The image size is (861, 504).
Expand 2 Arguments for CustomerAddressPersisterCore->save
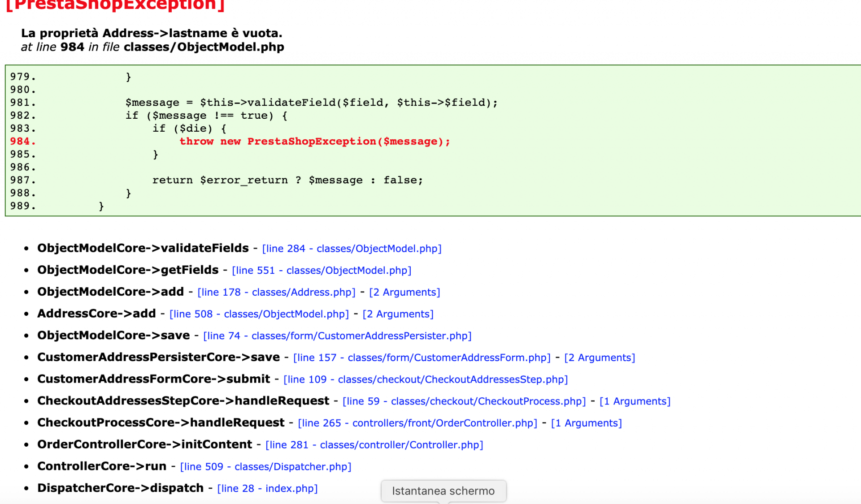tap(599, 358)
